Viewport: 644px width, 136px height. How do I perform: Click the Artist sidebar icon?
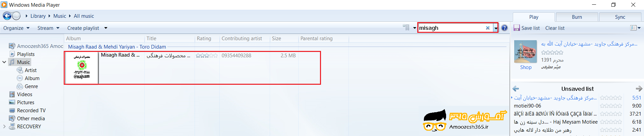coord(20,70)
